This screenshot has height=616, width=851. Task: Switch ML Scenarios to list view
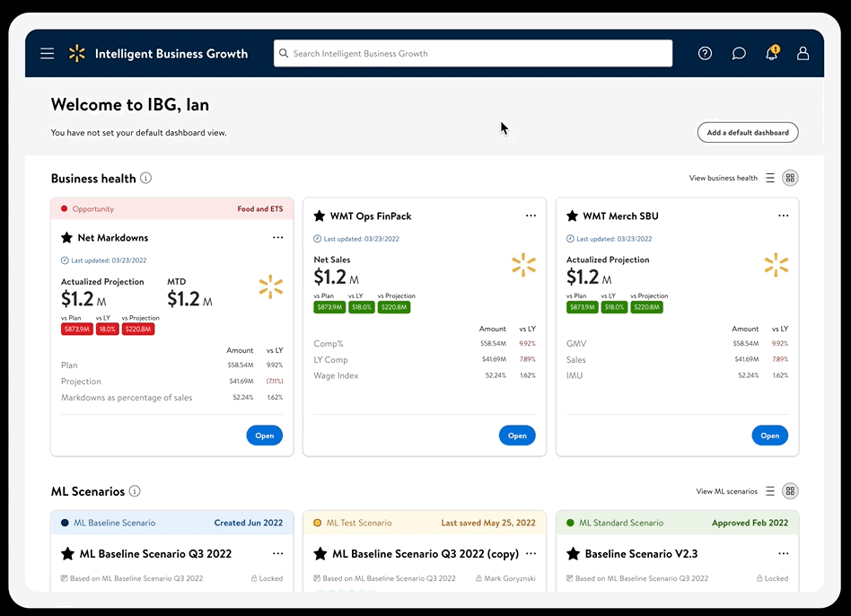tap(769, 491)
